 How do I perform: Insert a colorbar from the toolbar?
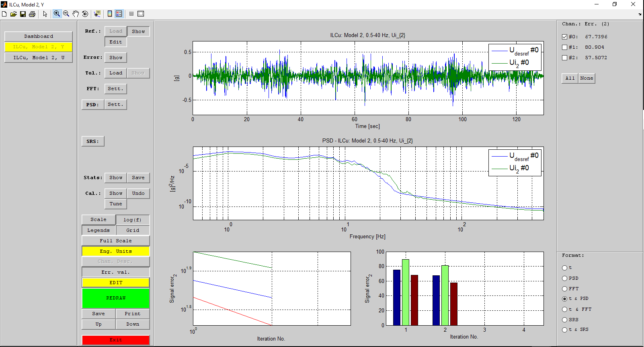[110, 14]
